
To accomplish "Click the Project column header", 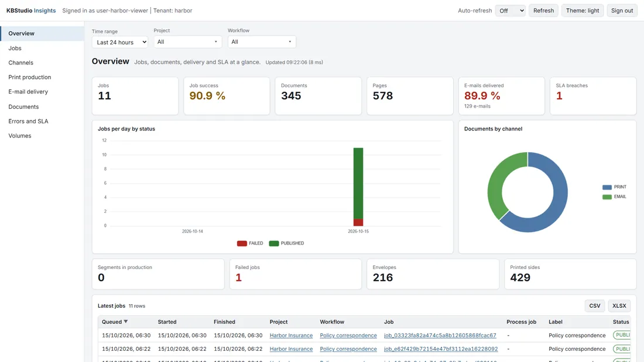I will 279,322.
